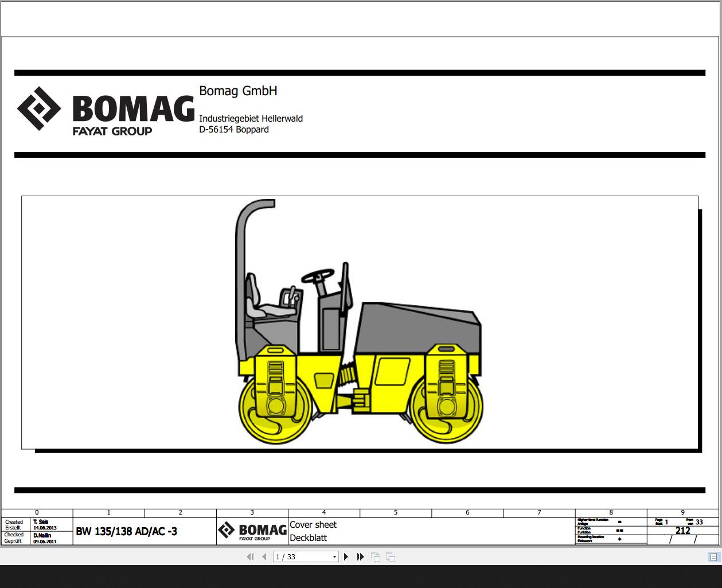Click the previous view navigation icon

376,556
